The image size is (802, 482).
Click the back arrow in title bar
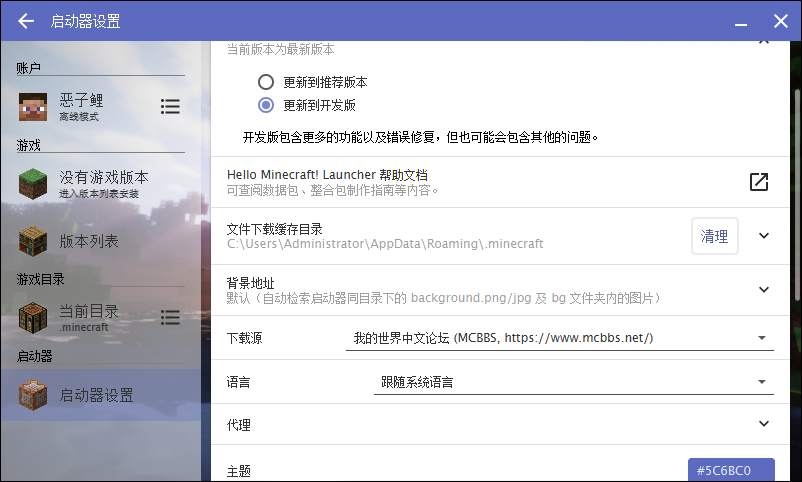[26, 21]
